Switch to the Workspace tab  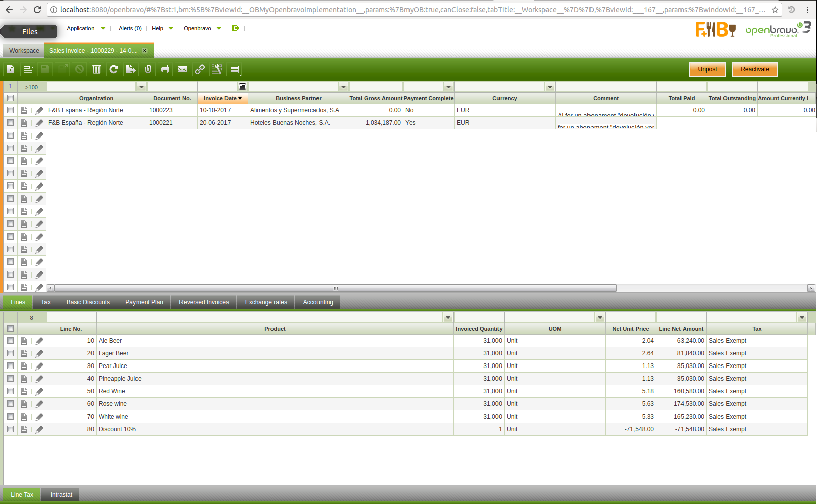(x=24, y=51)
